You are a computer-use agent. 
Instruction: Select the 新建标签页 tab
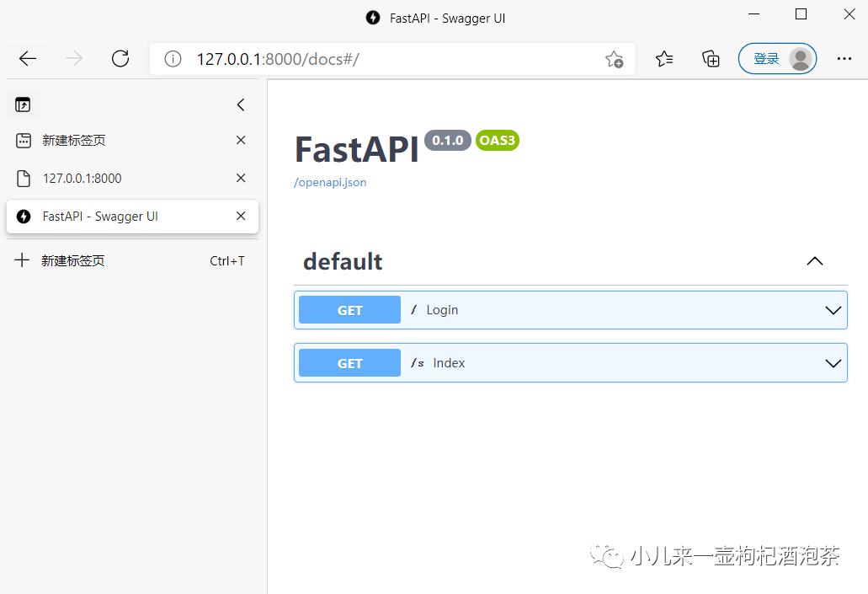coord(74,141)
